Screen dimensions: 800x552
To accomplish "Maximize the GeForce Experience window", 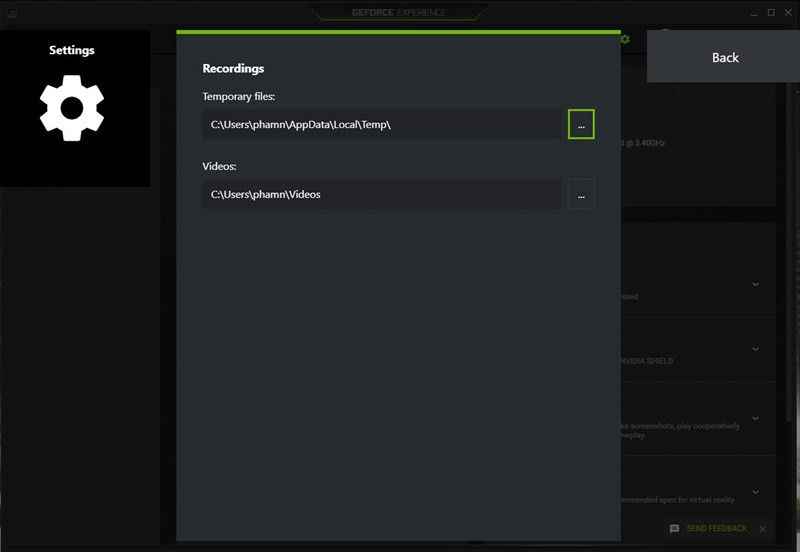I will click(x=771, y=12).
